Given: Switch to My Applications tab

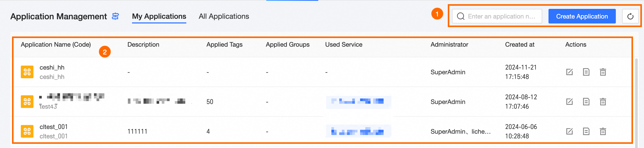Looking at the screenshot, I should tap(159, 16).
